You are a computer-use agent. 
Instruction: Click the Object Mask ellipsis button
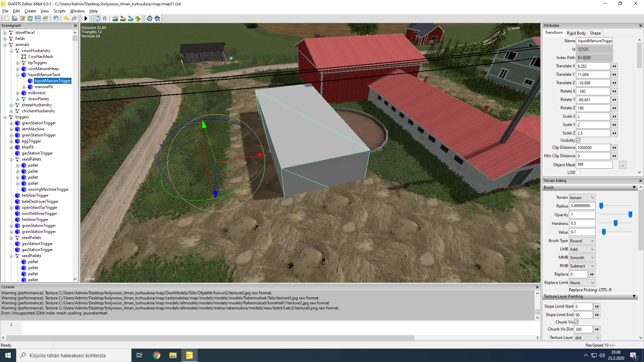(623, 165)
